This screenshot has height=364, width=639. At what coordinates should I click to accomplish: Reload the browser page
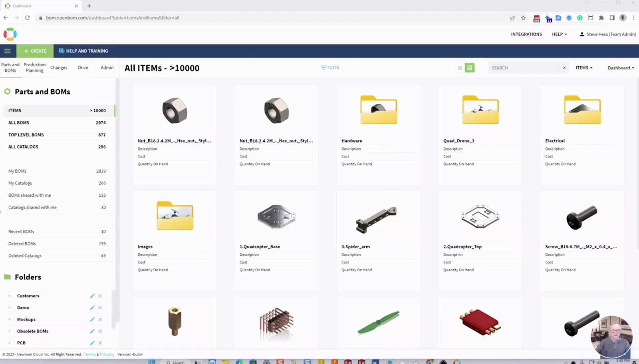tap(27, 18)
